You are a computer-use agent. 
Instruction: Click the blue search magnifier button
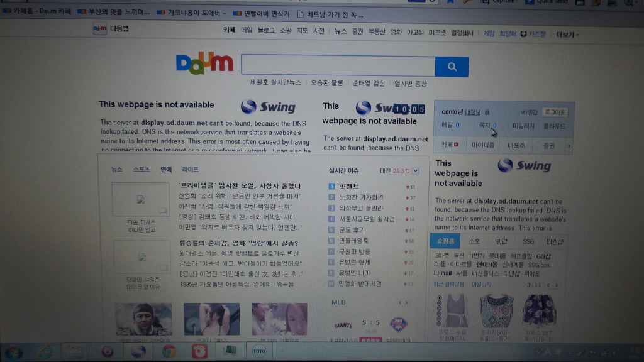point(452,67)
